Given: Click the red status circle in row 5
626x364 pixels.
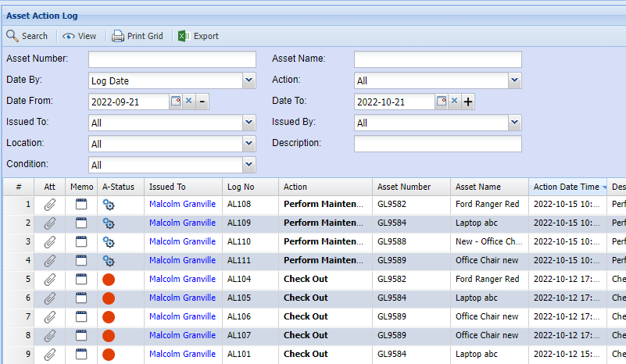Looking at the screenshot, I should (x=109, y=280).
